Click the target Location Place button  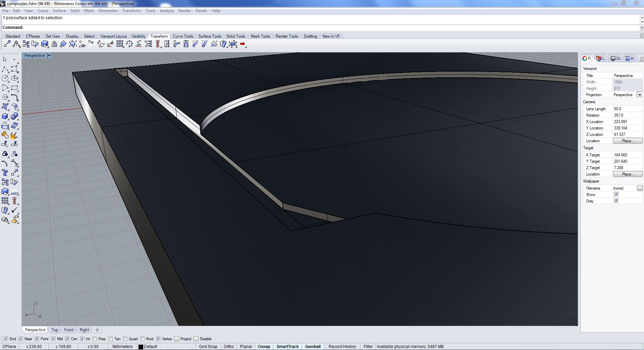point(628,174)
